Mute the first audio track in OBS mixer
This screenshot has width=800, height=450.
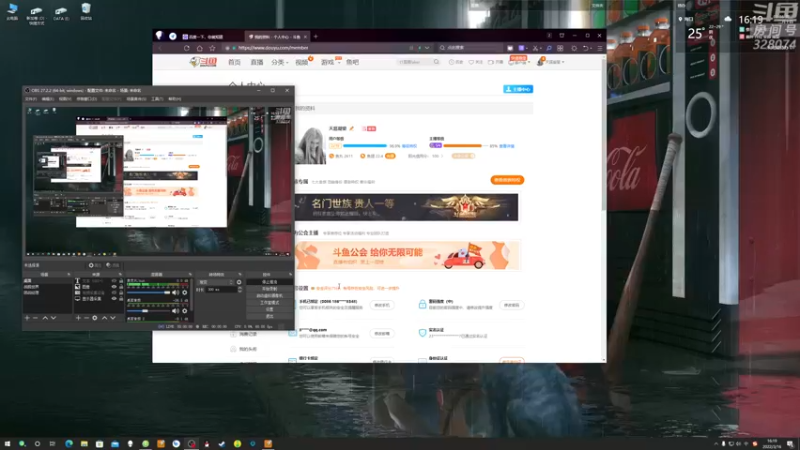(x=176, y=293)
